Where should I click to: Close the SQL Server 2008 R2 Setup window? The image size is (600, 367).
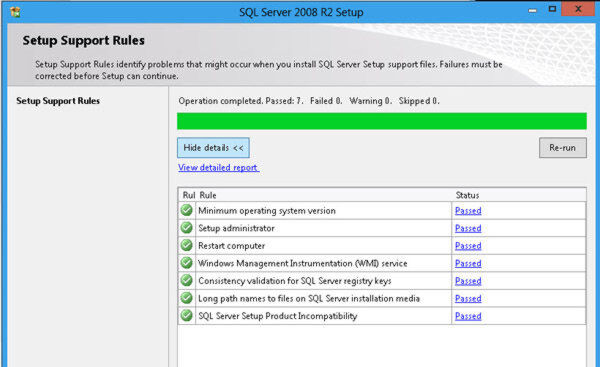click(578, 9)
